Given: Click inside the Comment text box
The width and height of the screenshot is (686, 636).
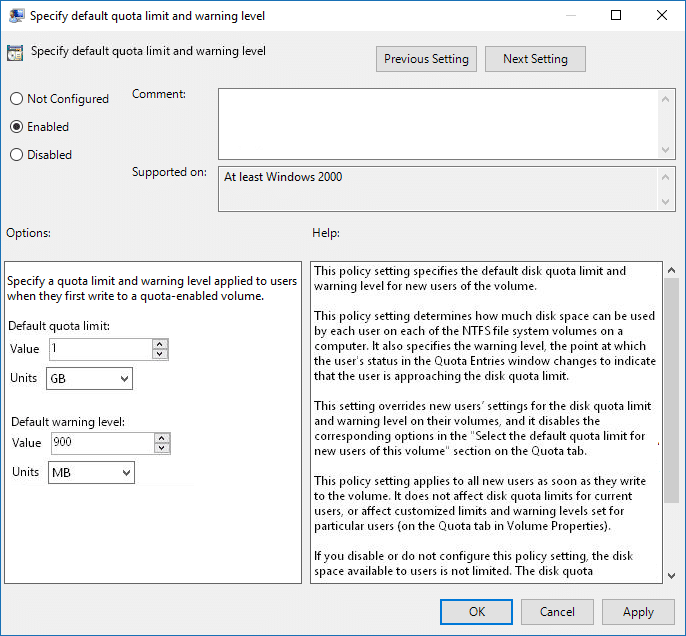Looking at the screenshot, I should [438, 122].
